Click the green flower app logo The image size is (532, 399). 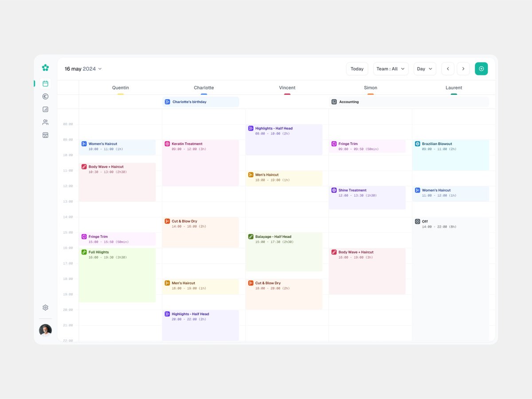(x=45, y=67)
